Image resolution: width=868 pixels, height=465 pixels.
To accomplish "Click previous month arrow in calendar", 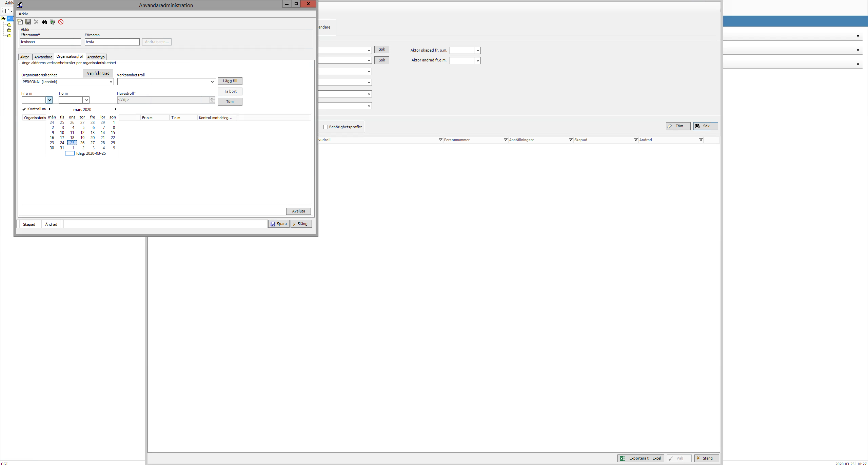I will (x=50, y=109).
